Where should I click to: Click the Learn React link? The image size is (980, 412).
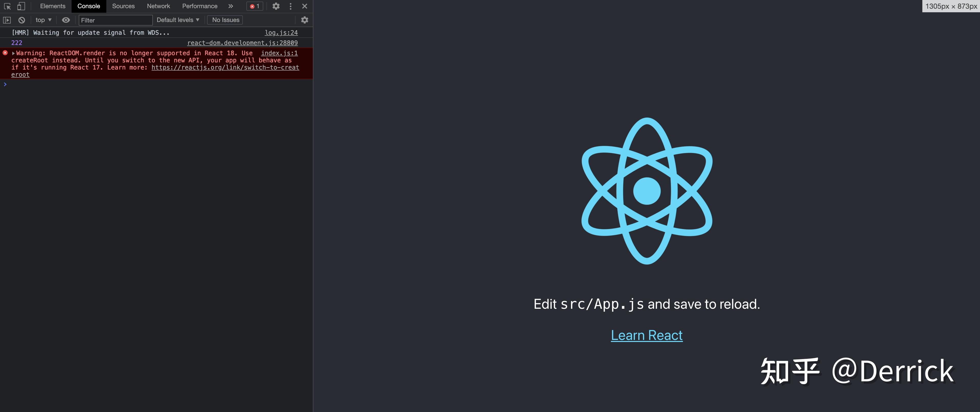(646, 335)
